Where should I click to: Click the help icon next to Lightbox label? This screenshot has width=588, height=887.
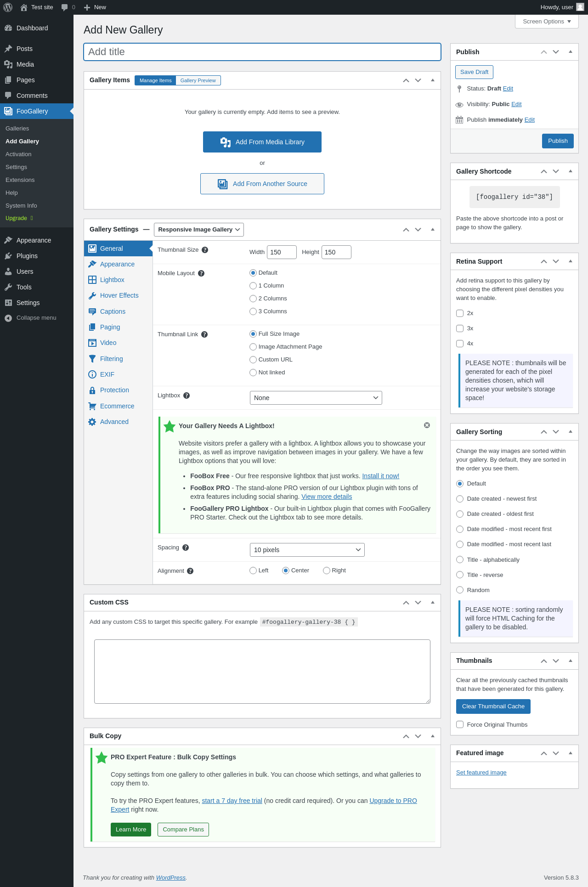click(x=187, y=395)
